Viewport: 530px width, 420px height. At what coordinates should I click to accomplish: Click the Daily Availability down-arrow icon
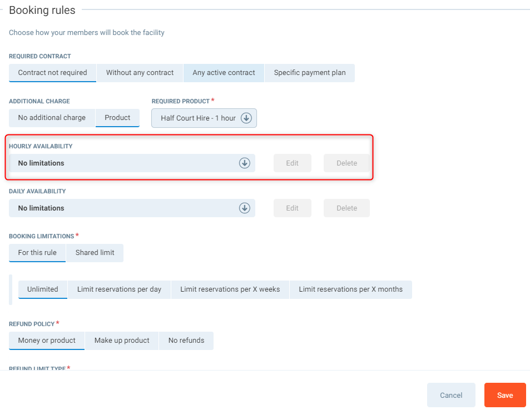(244, 208)
